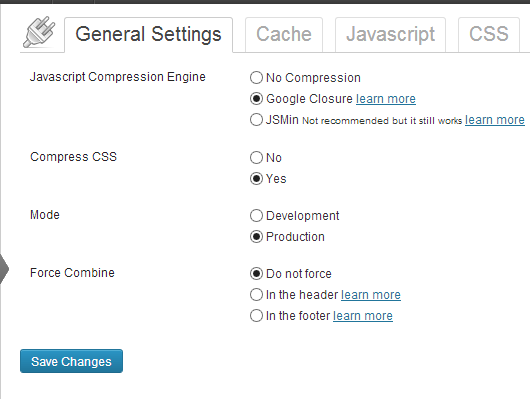Screen dimensions: 530x399
Task: Select JSMin compression engine option
Action: 256,120
